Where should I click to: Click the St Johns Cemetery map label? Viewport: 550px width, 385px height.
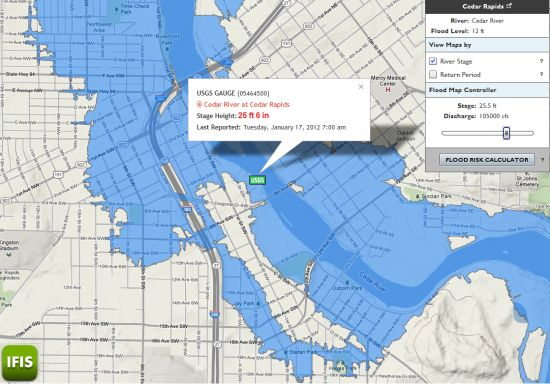[x=527, y=181]
